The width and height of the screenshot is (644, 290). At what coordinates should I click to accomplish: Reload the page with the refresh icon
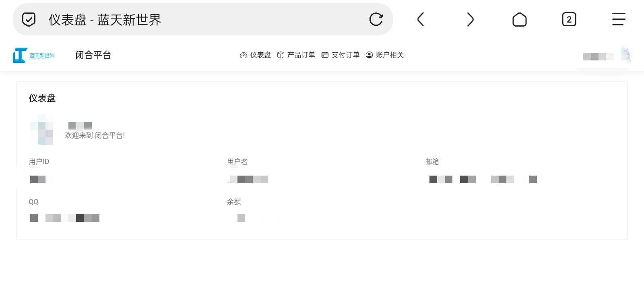coord(376,19)
